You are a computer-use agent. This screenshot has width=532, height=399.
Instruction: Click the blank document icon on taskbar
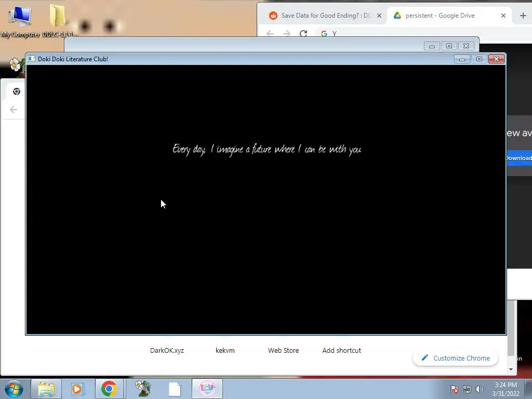point(175,389)
